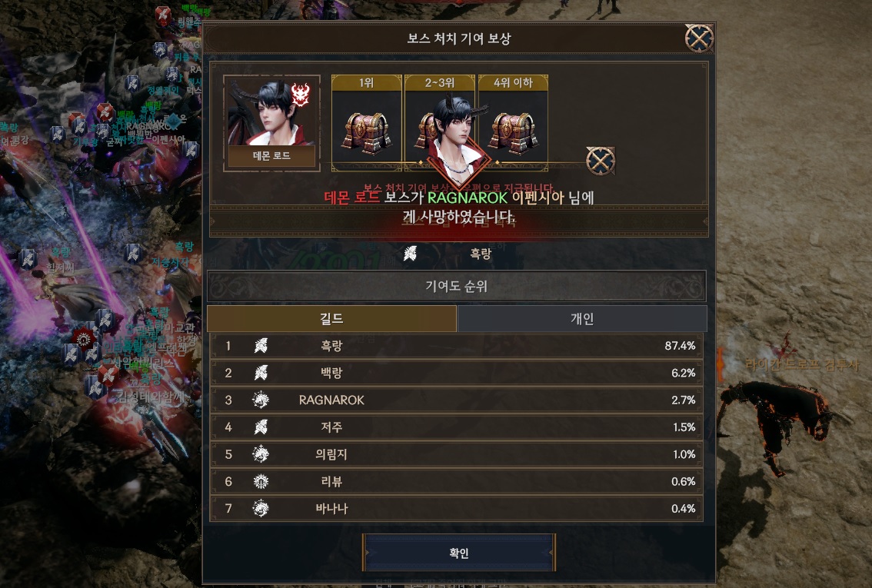Image resolution: width=872 pixels, height=588 pixels.
Task: Select the 흑랑 87.4% ranking row
Action: [x=456, y=346]
